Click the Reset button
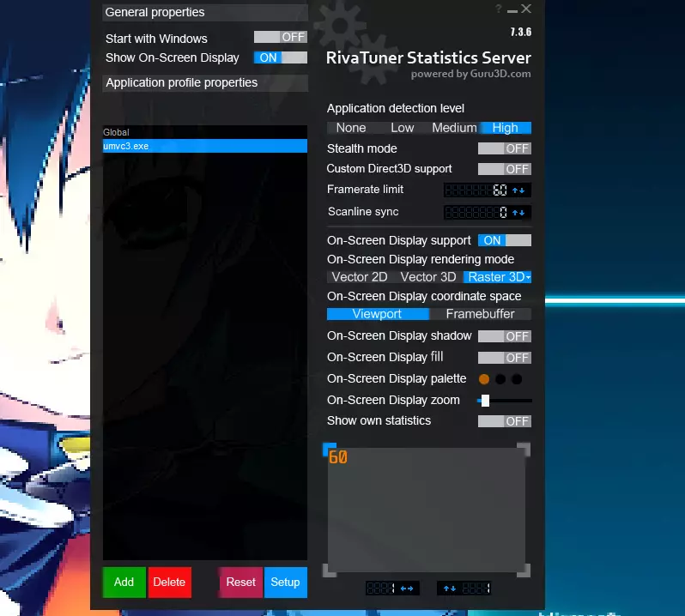This screenshot has height=616, width=685. click(240, 583)
